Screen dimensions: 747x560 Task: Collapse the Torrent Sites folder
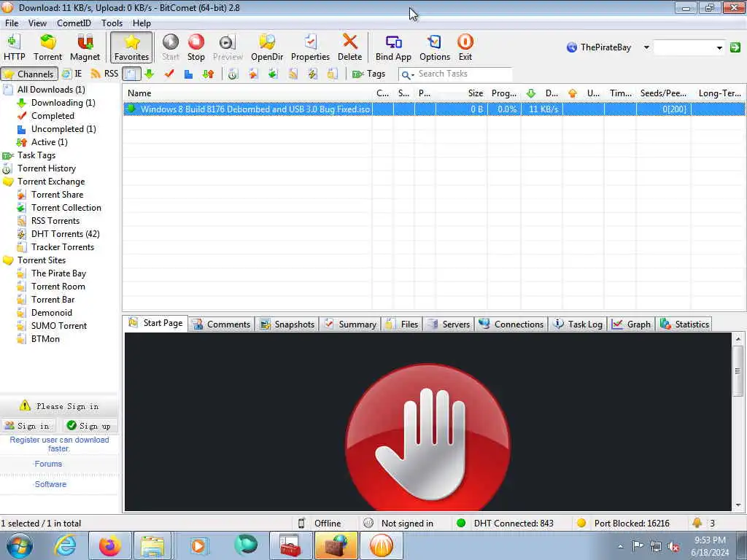(x=8, y=260)
